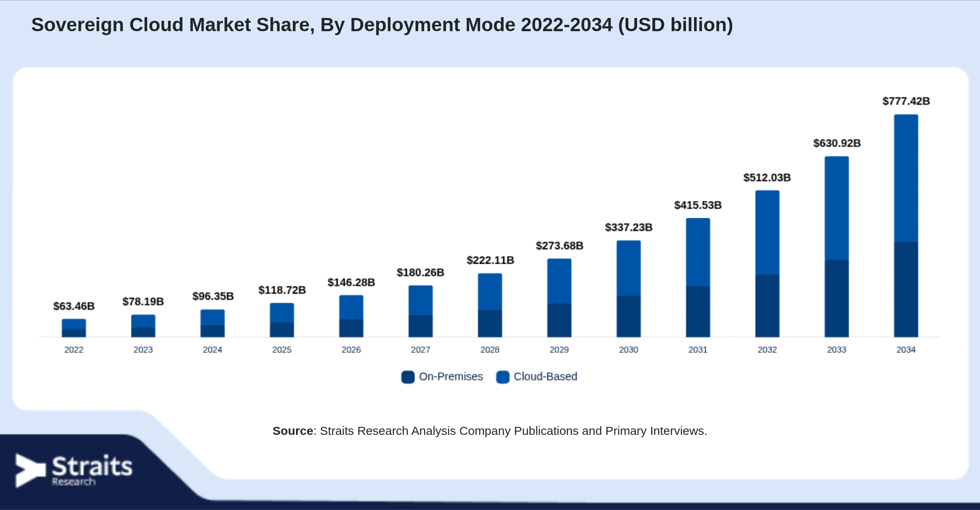Select the 2030 Cloud-Based bar segment
Screen dimensions: 980x510
(628, 268)
